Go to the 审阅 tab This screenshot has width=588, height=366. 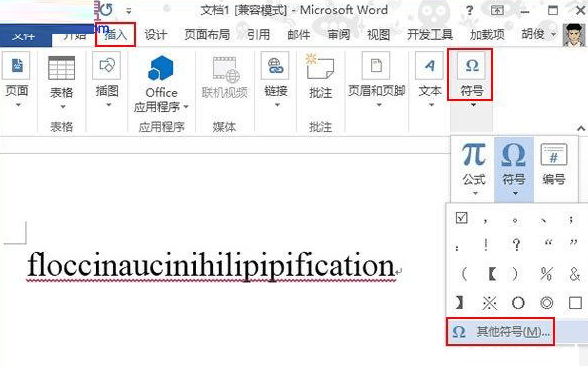(339, 35)
